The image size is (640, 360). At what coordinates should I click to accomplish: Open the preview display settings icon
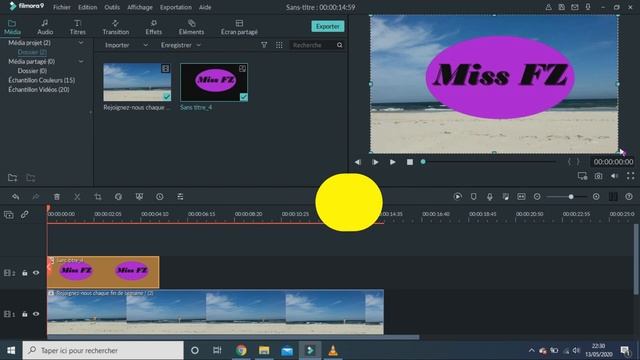pos(582,176)
